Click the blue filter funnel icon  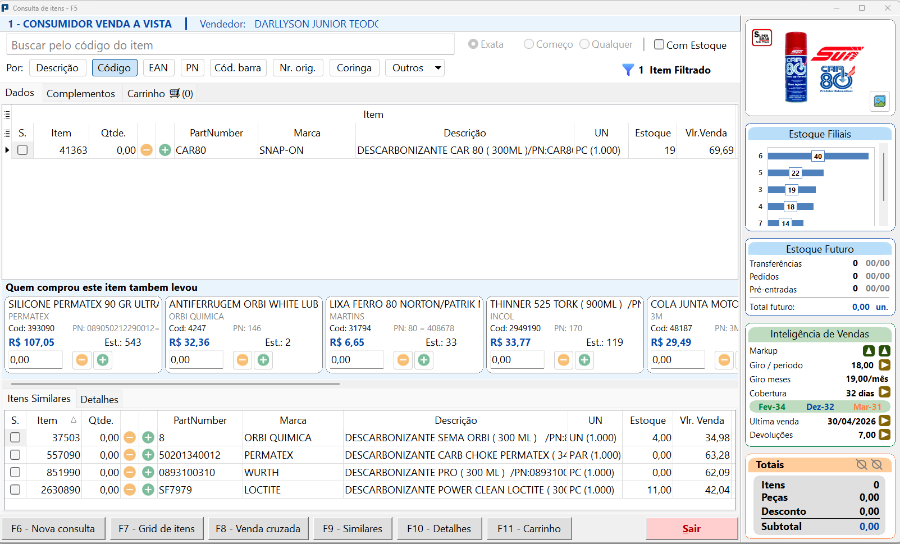coord(628,70)
